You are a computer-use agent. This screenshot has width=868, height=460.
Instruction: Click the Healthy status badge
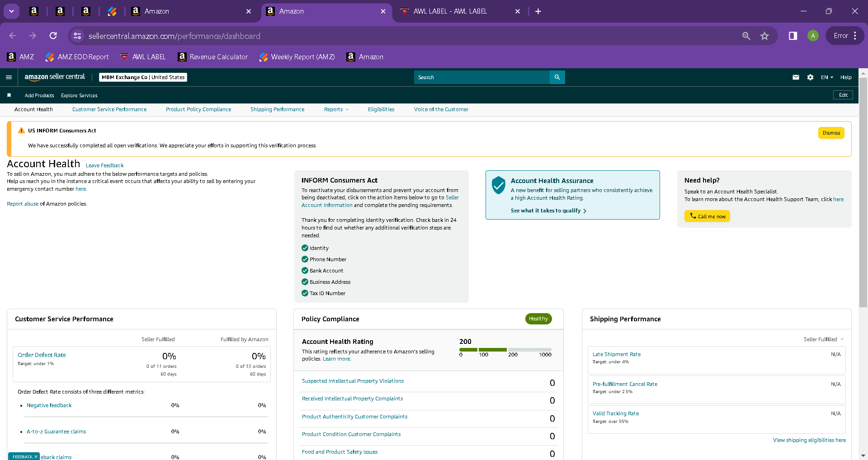(538, 319)
